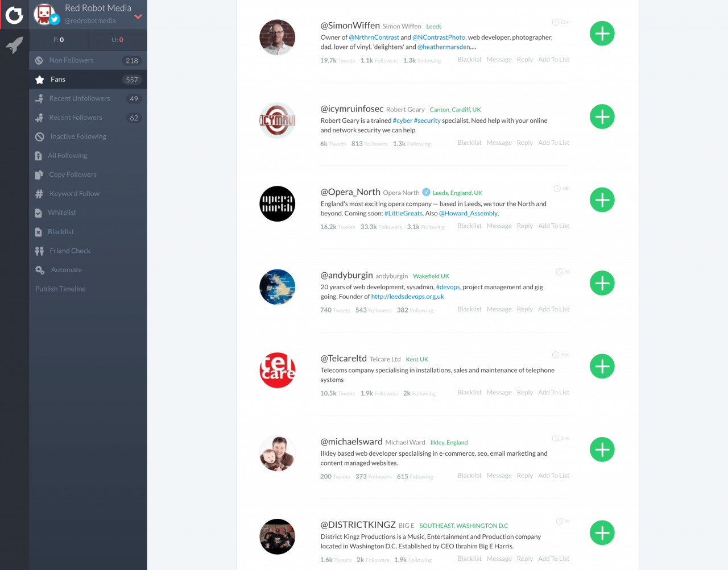Open Inactive Following section
The width and height of the screenshot is (728, 570).
88,136
